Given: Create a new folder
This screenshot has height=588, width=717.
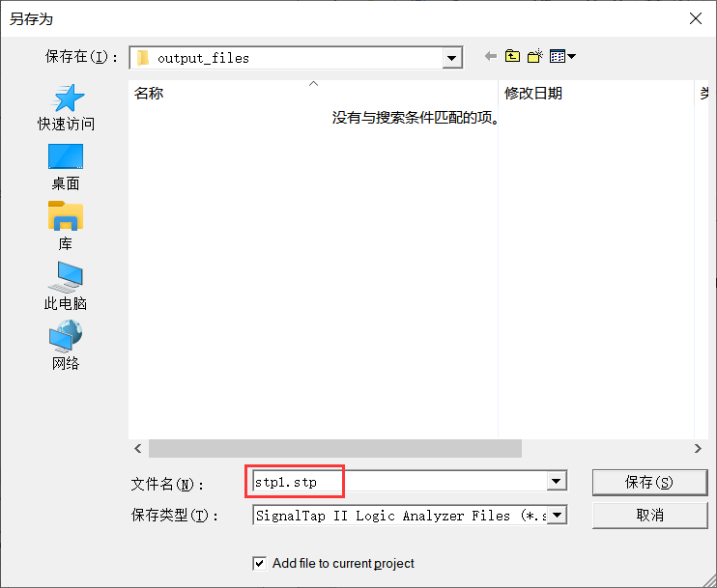Looking at the screenshot, I should click(x=534, y=56).
